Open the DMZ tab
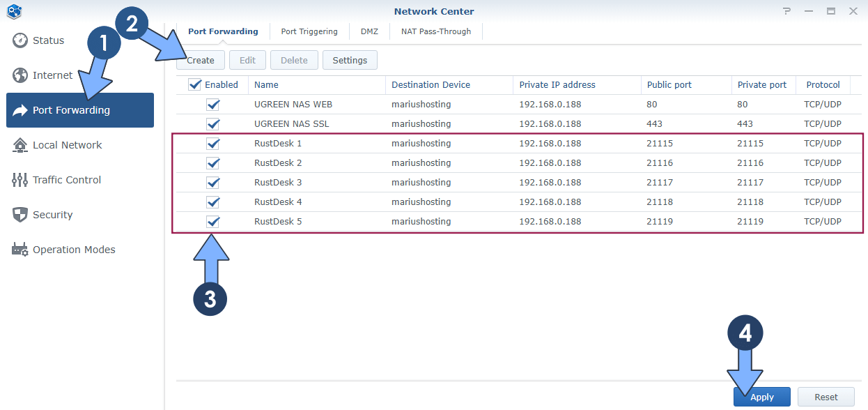This screenshot has width=868, height=410. click(x=369, y=31)
